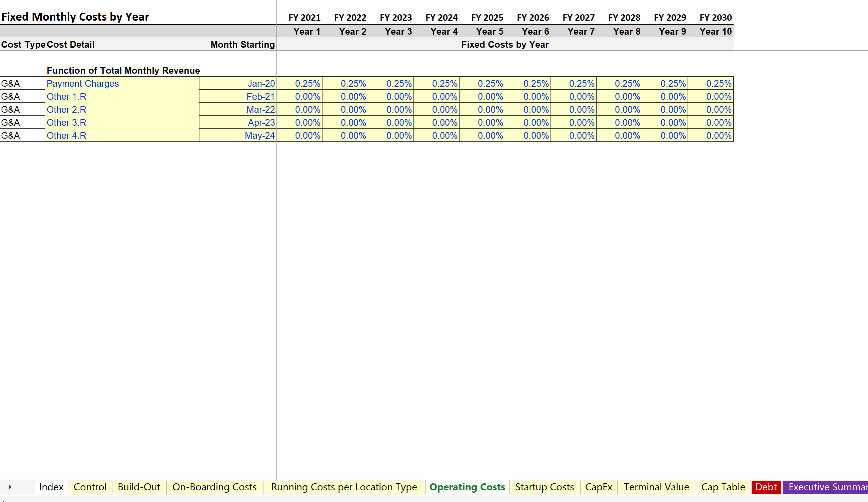Select Payment Charges FY 2025 0.25% cell
The width and height of the screenshot is (868, 502).
(482, 83)
